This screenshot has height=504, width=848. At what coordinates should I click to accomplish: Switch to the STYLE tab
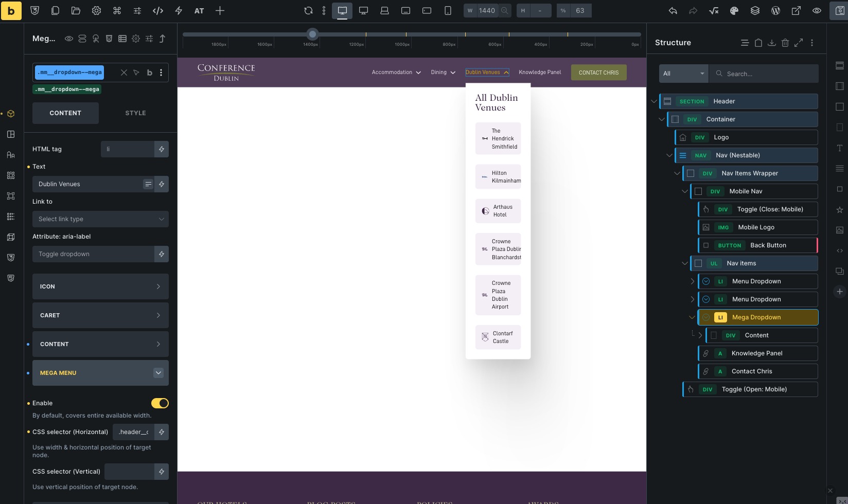pos(135,113)
